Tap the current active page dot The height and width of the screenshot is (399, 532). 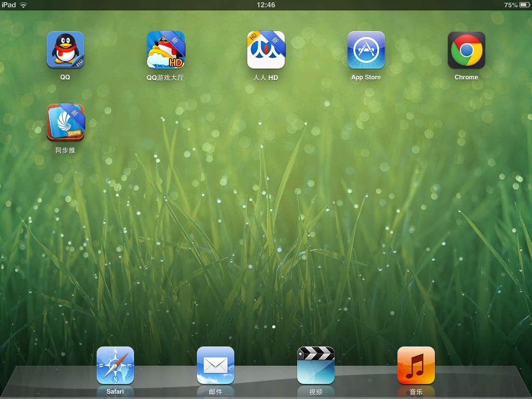[274, 327]
